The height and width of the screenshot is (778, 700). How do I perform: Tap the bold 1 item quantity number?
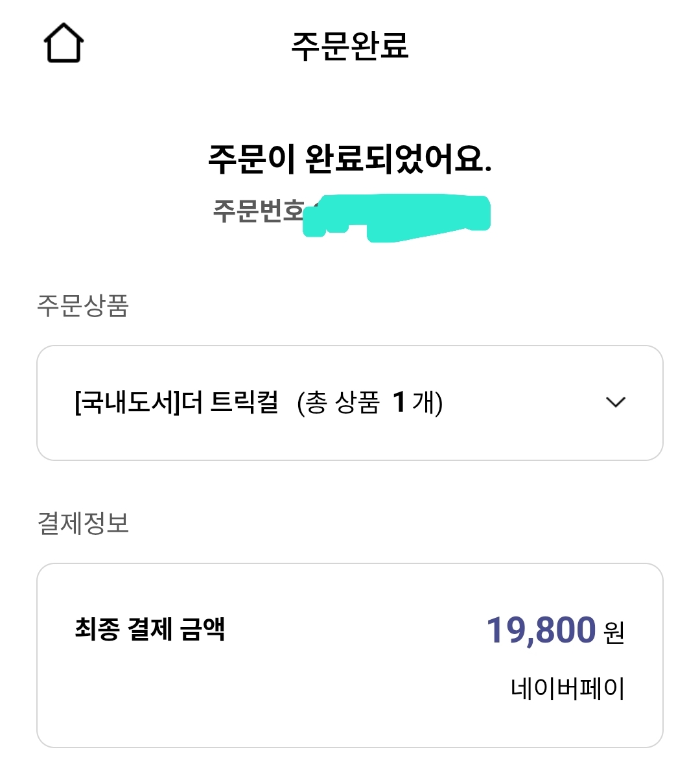tap(399, 403)
